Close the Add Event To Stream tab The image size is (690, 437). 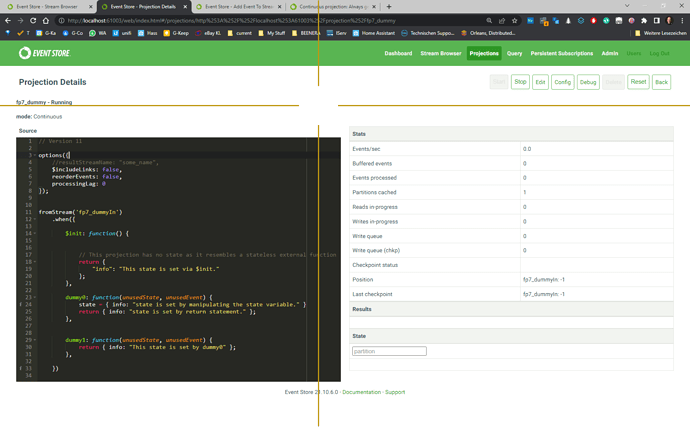279,7
